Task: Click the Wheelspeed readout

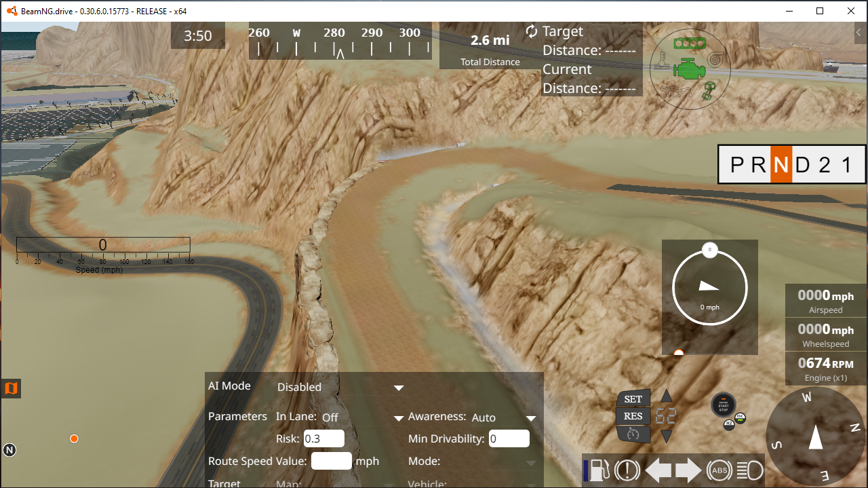Action: point(826,335)
